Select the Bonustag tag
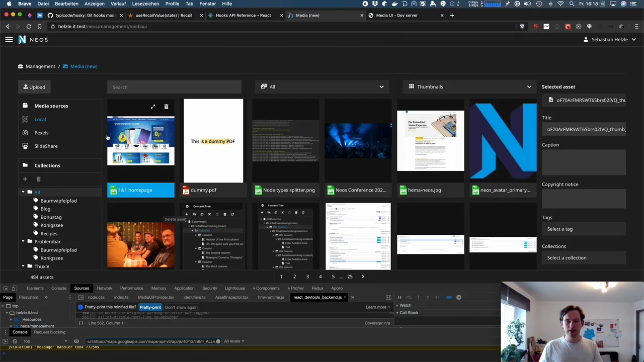The image size is (644, 362). pyautogui.click(x=51, y=217)
